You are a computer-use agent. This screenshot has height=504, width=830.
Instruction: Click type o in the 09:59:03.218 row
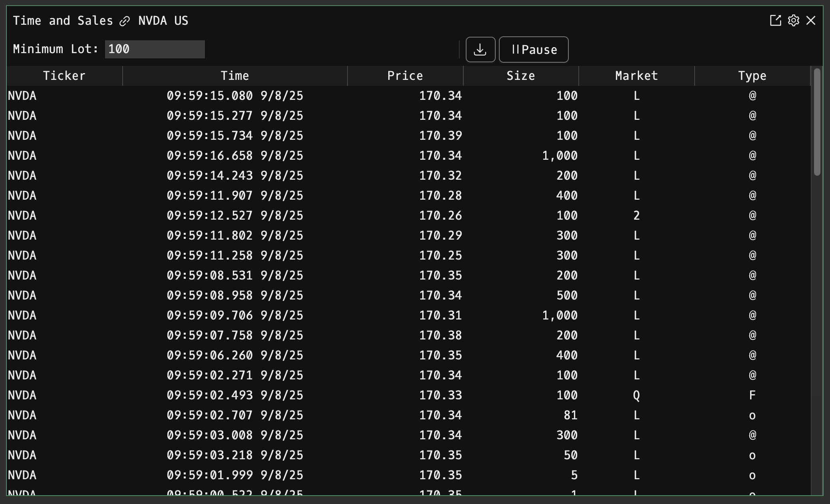pos(753,456)
